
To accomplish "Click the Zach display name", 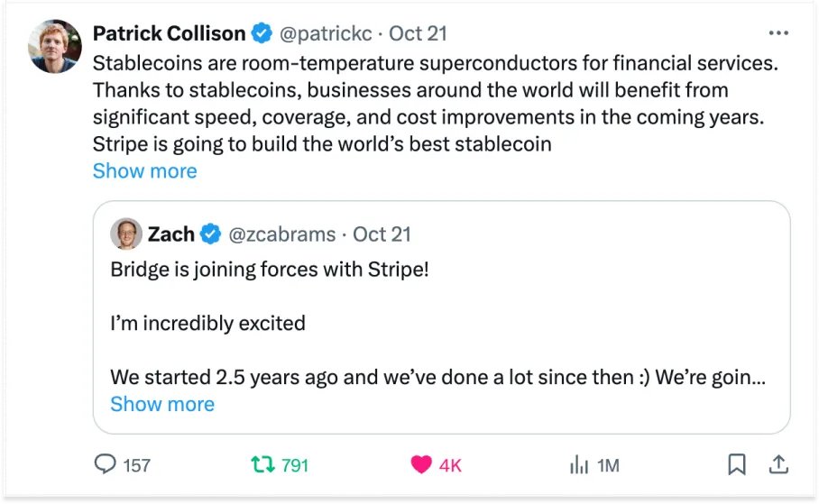I will 171,234.
